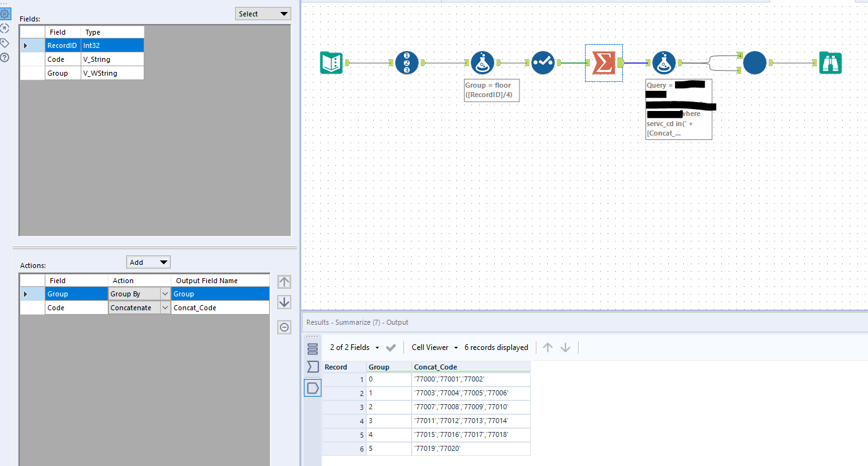Click the help question mark icon
Viewport: 868px width, 466px height.
point(5,57)
